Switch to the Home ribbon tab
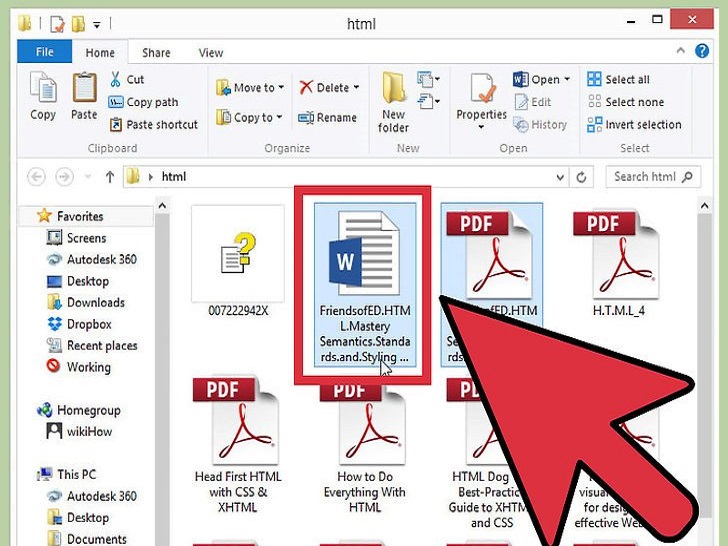Viewport: 728px width, 546px height. pyautogui.click(x=100, y=52)
